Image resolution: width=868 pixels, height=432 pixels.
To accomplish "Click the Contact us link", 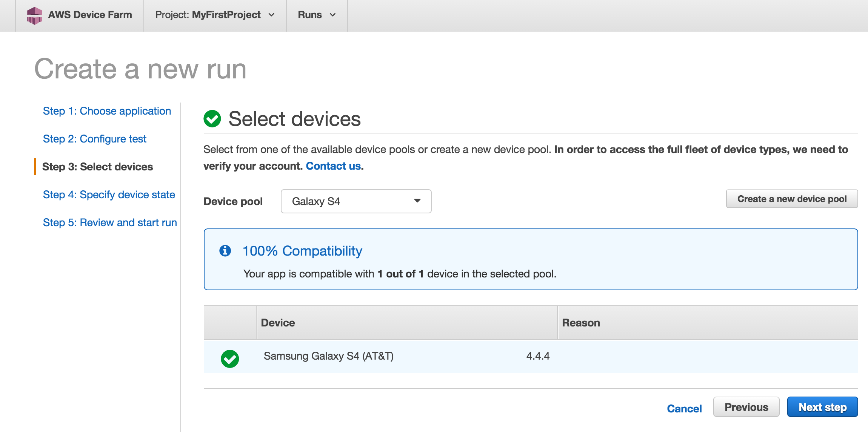I will click(x=333, y=166).
